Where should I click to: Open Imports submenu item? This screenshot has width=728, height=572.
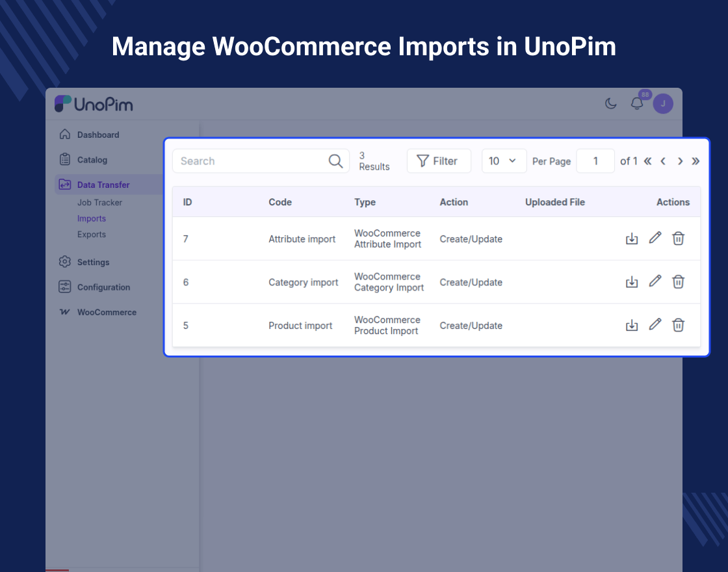click(92, 218)
